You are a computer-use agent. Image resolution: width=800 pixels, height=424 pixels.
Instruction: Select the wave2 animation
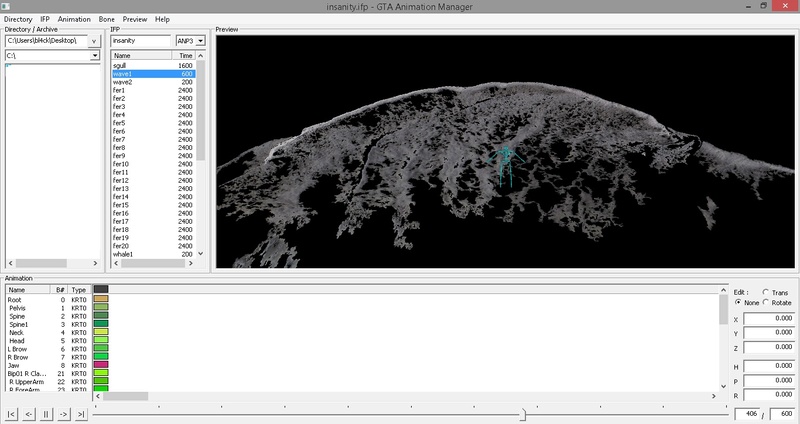[x=153, y=82]
